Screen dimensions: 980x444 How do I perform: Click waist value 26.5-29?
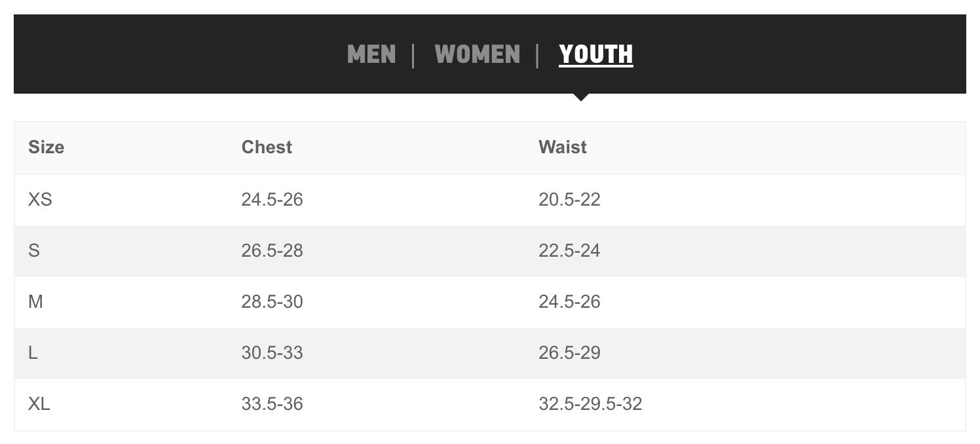click(569, 352)
